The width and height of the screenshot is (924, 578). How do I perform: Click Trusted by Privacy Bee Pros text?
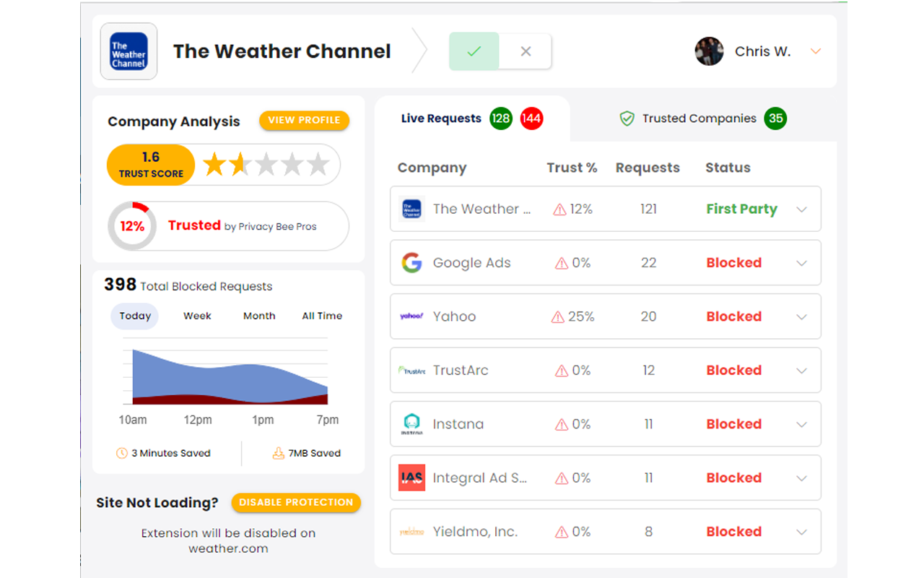click(243, 226)
